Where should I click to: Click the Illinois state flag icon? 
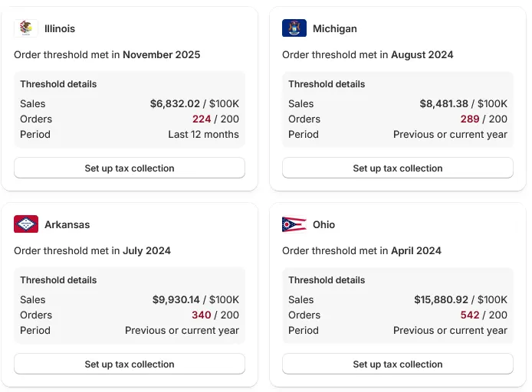pos(26,28)
